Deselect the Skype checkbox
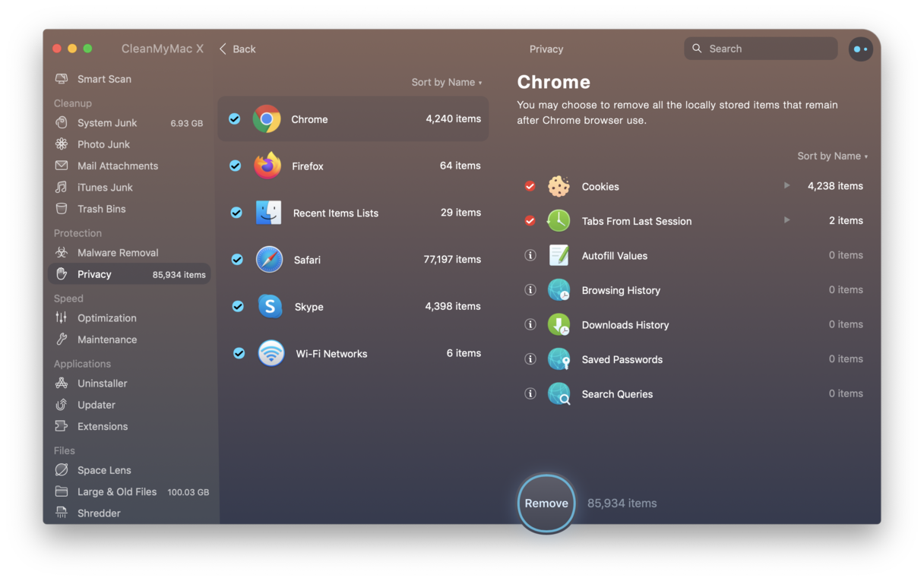 click(238, 307)
